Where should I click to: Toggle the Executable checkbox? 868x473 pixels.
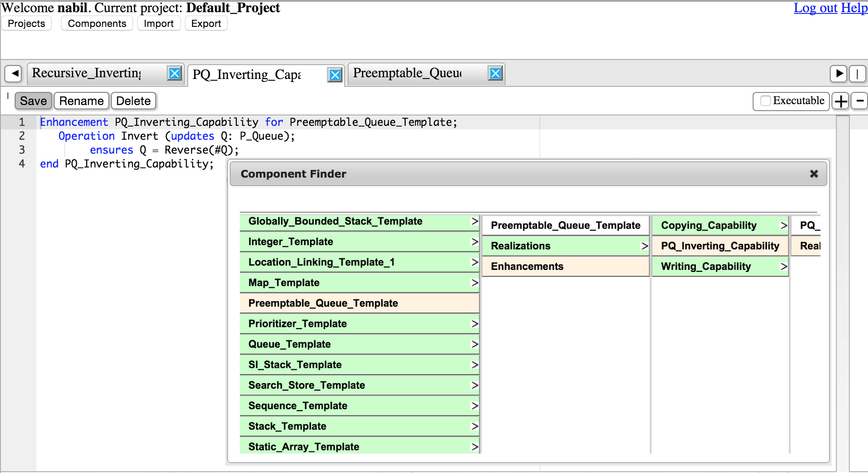[766, 101]
